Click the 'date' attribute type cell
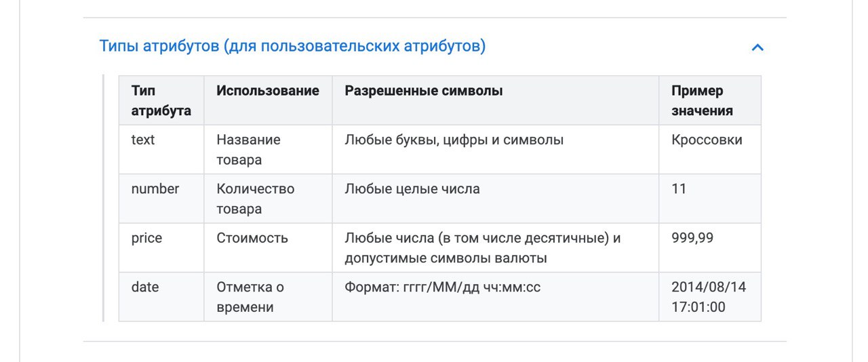Screen dimensions: 868x362 tap(161, 297)
